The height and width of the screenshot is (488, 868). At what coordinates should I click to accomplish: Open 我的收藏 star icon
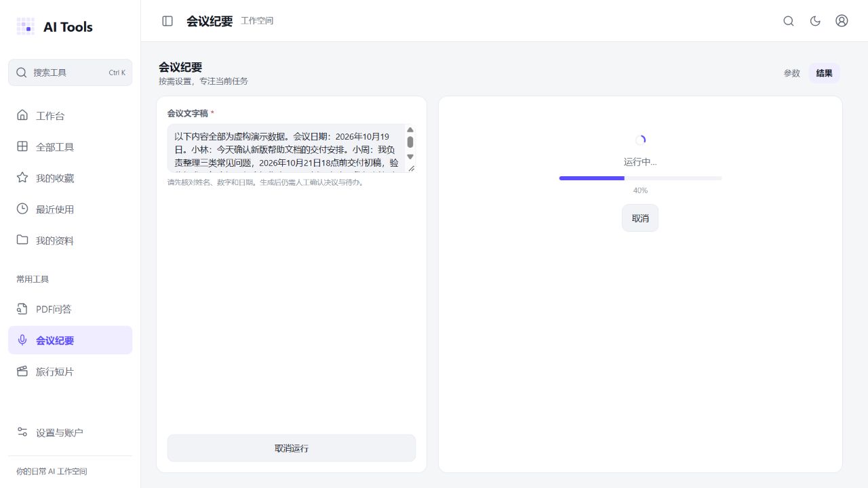tap(22, 178)
